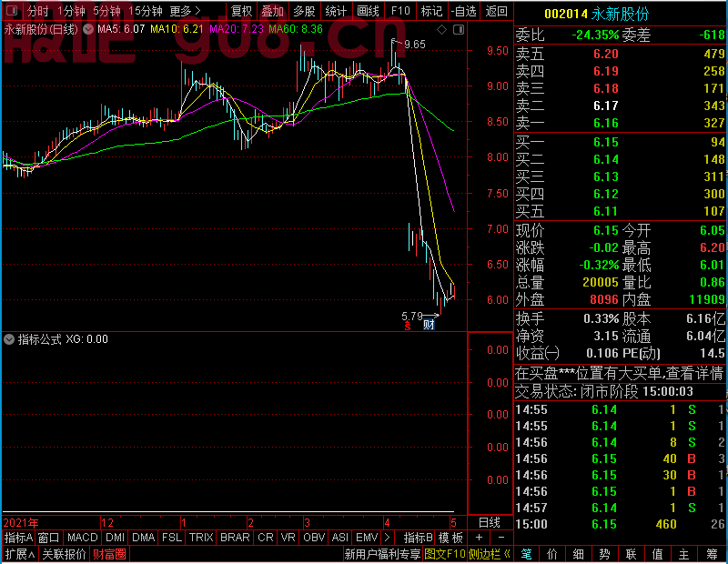Switch to the 细 detail tab
The image size is (728, 564).
pos(578,554)
